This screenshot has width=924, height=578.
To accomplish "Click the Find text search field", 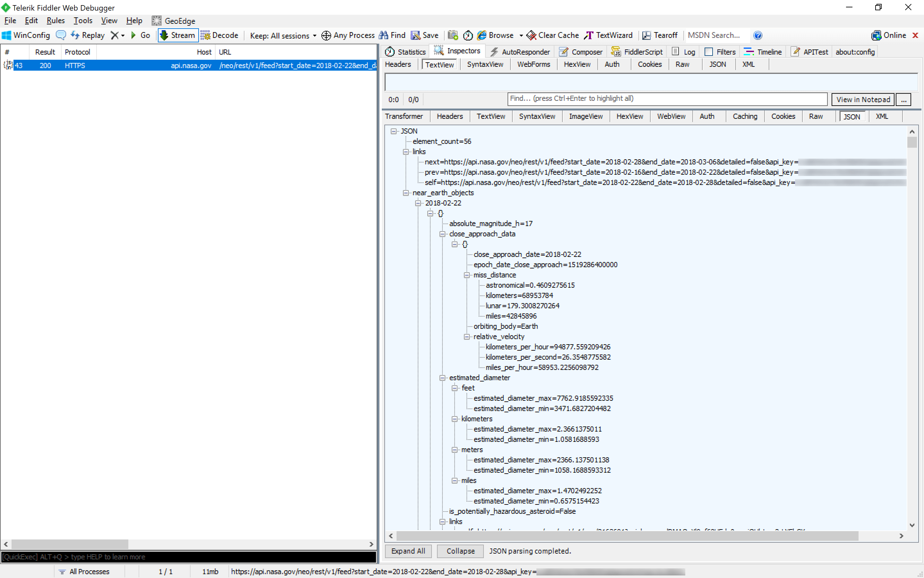I will 667,99.
